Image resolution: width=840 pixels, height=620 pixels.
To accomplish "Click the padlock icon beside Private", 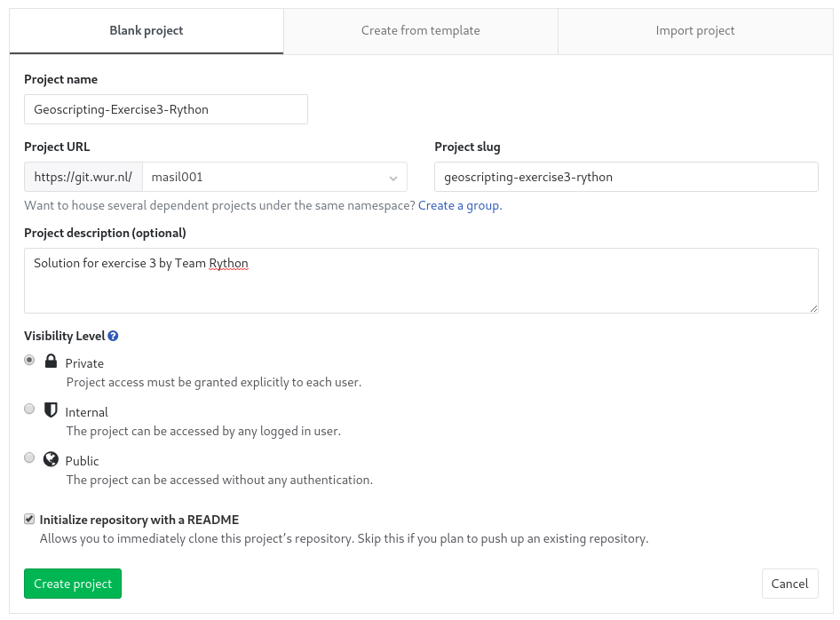I will pos(52,360).
